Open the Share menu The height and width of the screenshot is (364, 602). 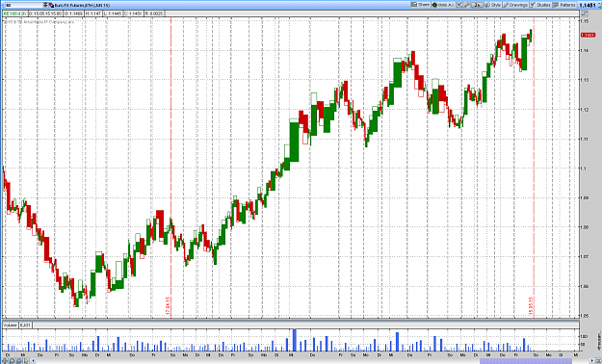click(420, 5)
